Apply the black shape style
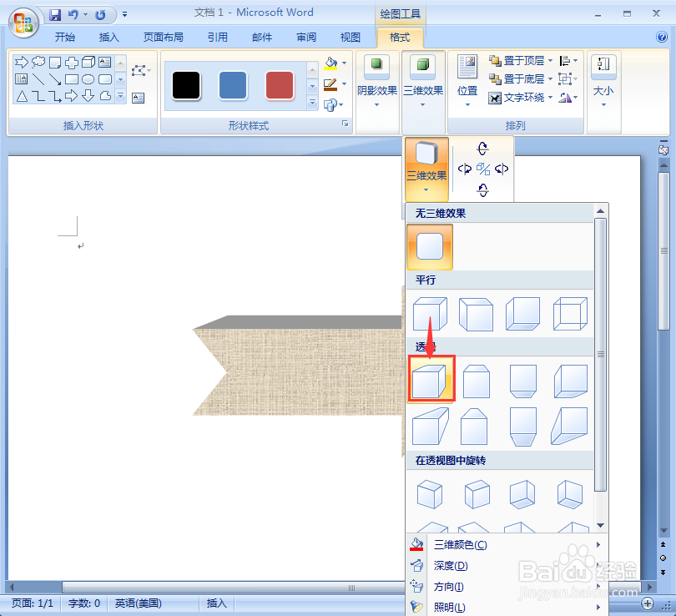This screenshot has width=676, height=616. (186, 85)
